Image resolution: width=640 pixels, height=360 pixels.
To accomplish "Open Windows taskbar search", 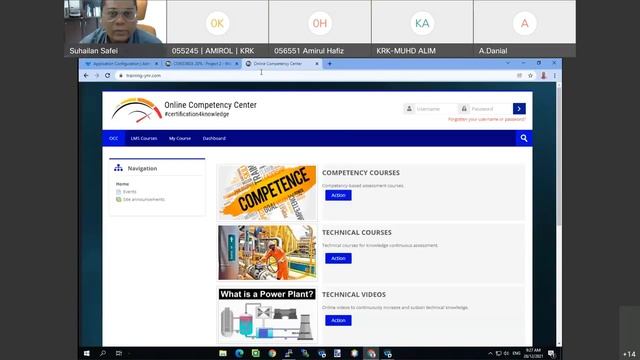I will click(x=103, y=353).
